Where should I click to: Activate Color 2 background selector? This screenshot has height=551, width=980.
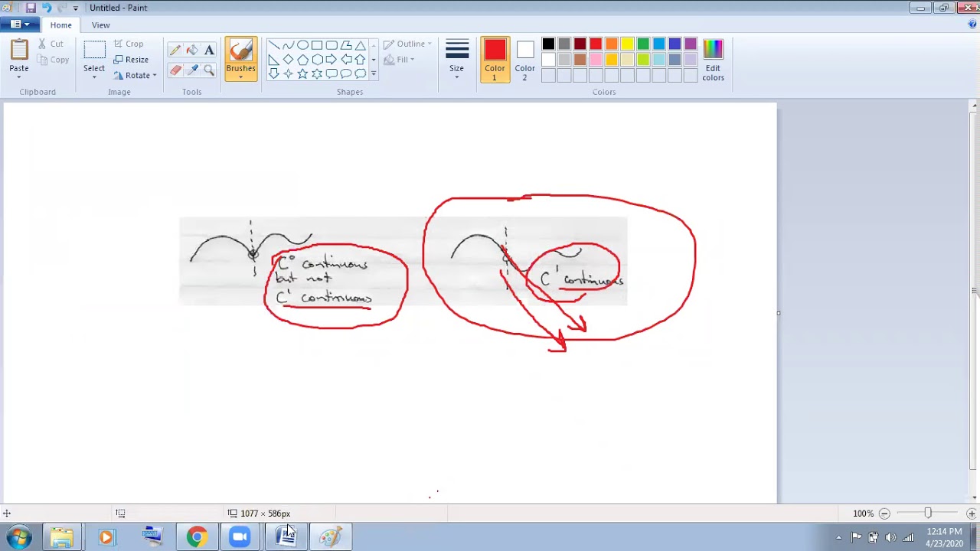tap(524, 60)
